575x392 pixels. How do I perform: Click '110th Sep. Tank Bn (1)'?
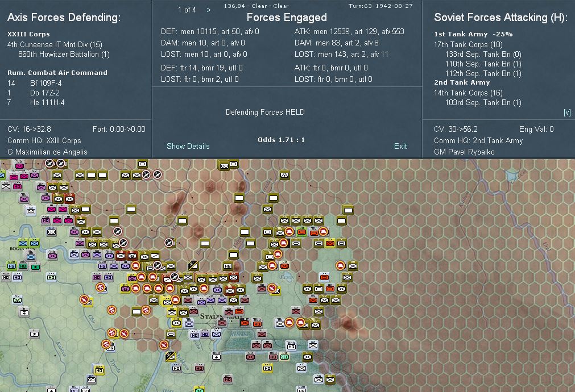[x=483, y=64]
